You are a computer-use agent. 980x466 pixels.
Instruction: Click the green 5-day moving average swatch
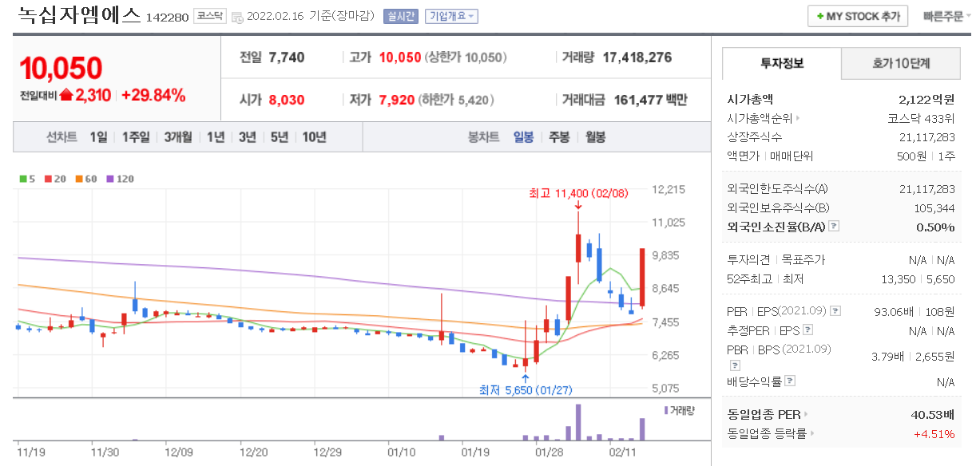[23, 179]
